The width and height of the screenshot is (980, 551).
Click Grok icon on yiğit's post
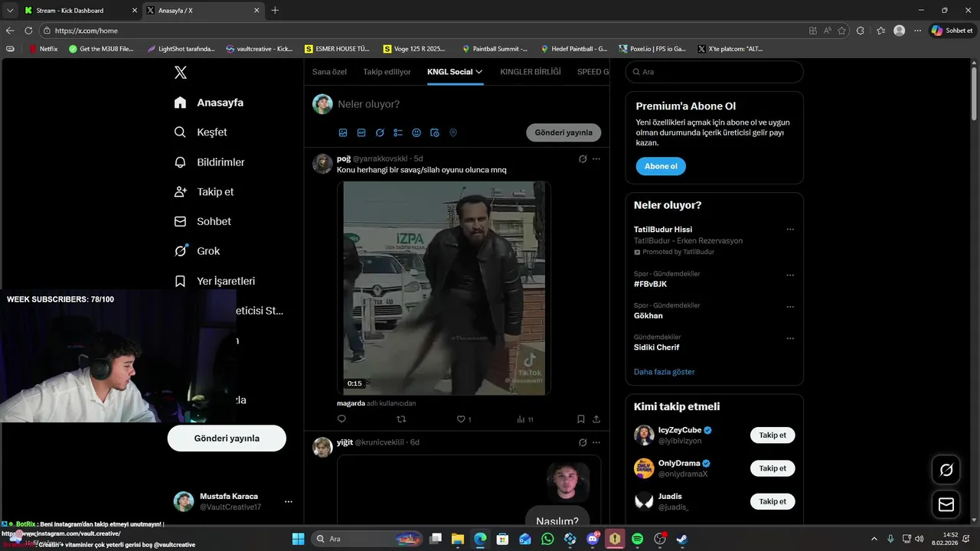click(583, 442)
